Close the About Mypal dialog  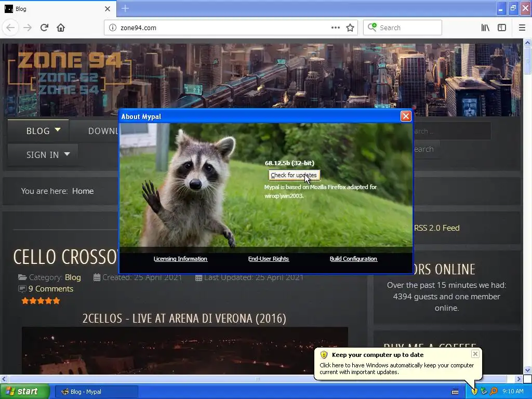pos(406,116)
